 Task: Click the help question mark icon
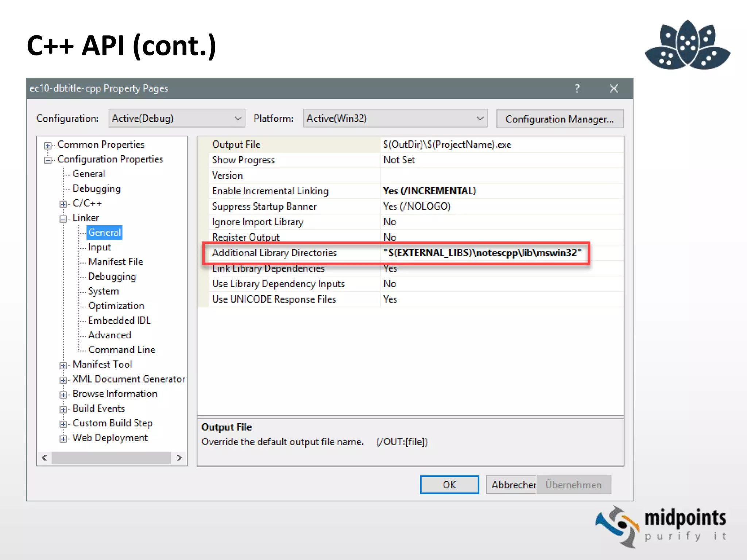point(577,89)
